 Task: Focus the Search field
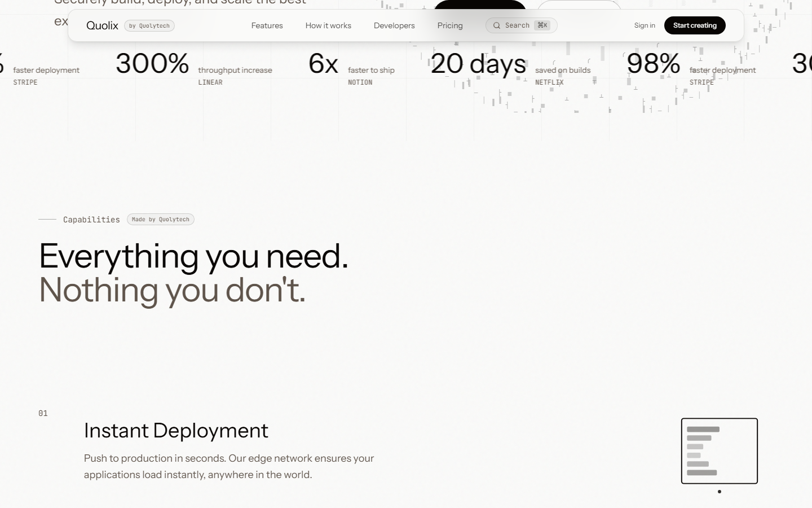[x=522, y=25]
